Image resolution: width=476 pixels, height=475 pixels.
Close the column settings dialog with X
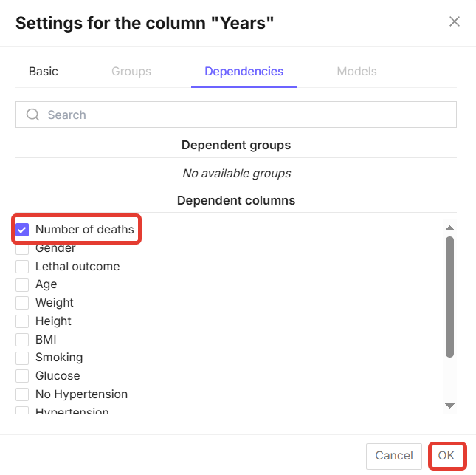coord(455,21)
